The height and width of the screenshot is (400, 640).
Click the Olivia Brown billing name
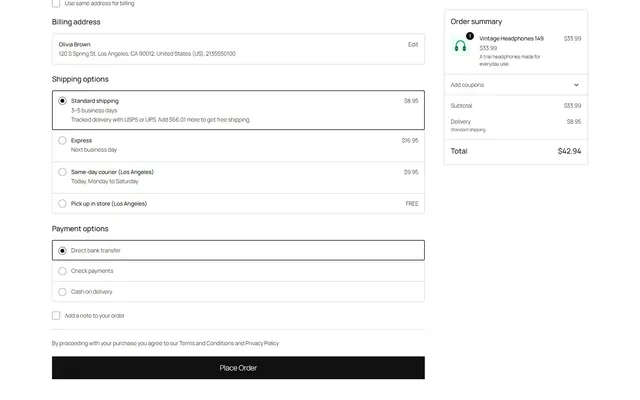pos(74,44)
